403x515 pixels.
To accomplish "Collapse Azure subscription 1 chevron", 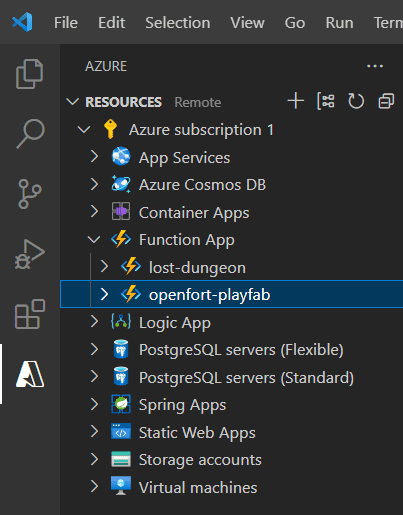I will tap(84, 129).
